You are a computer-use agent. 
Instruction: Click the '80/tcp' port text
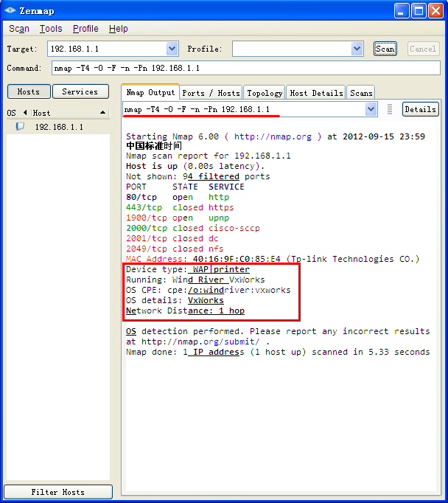click(x=141, y=197)
